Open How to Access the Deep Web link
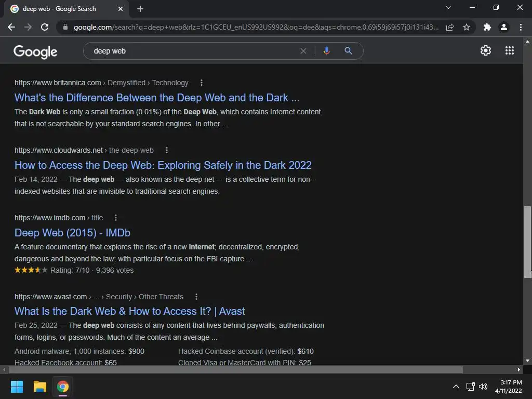 (163, 165)
